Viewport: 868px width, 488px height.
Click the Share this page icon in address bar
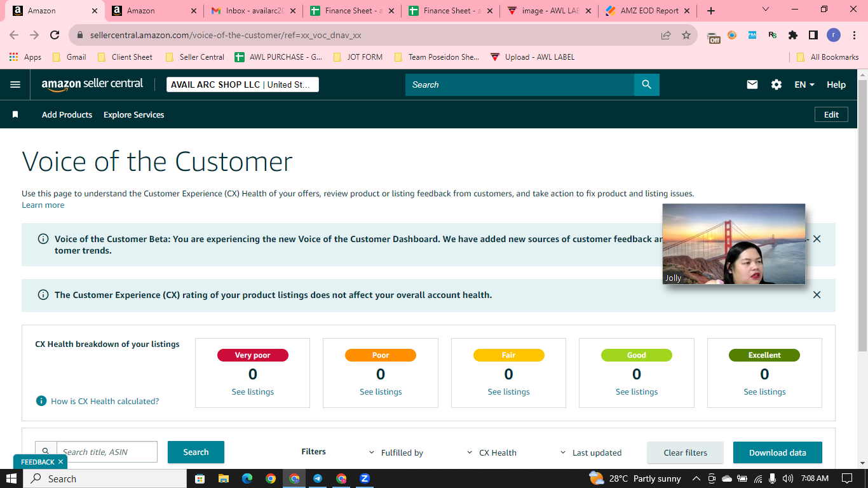(x=666, y=36)
